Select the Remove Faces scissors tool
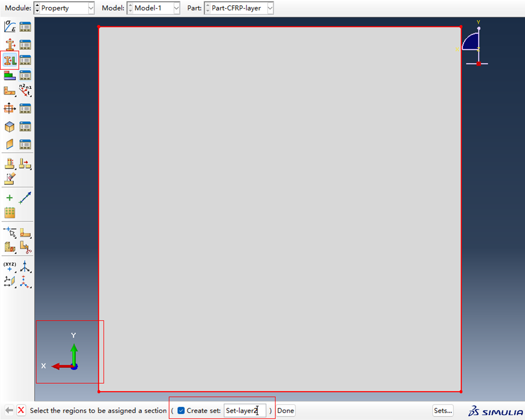 click(x=25, y=248)
